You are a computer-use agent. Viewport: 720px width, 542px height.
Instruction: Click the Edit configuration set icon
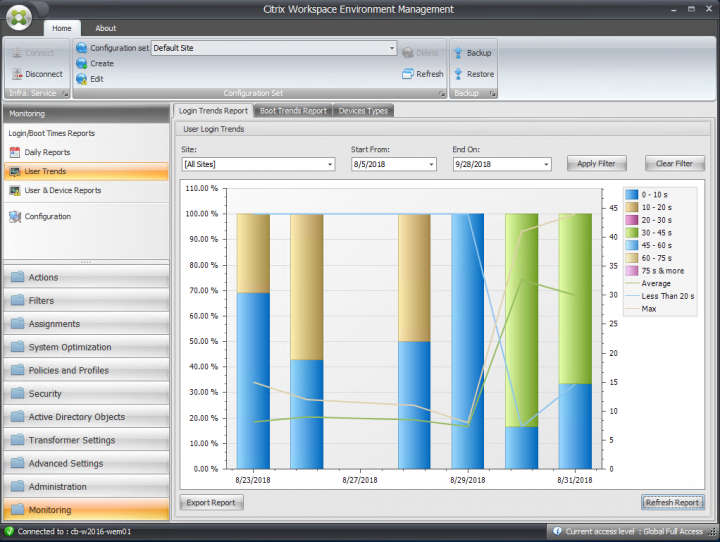pos(82,78)
